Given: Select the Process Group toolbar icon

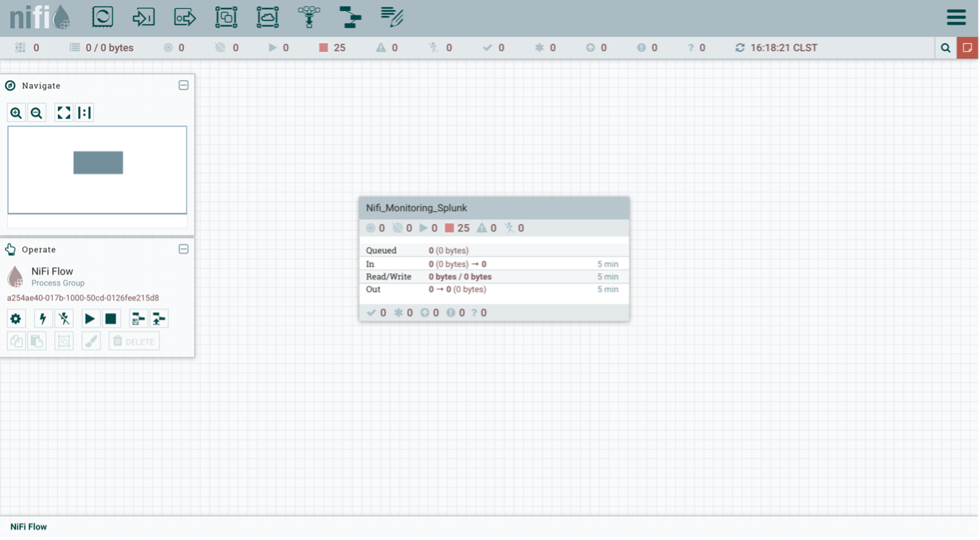Looking at the screenshot, I should pyautogui.click(x=226, y=17).
